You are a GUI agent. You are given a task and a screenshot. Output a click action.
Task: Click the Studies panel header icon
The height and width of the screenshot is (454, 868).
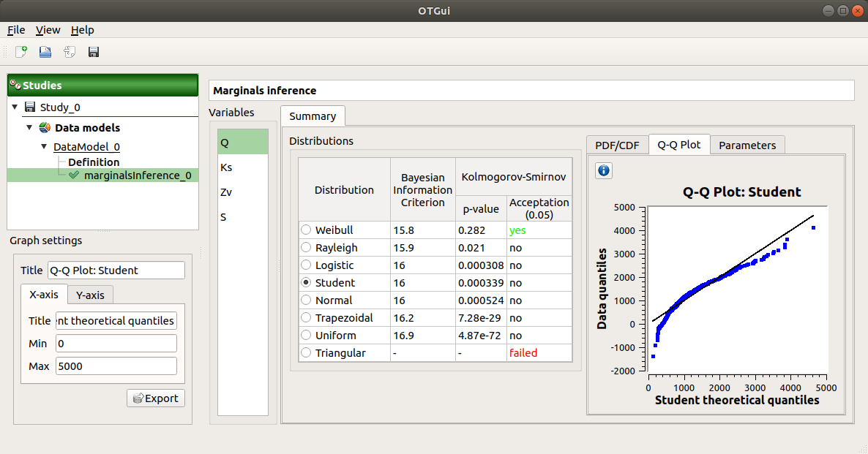(15, 85)
